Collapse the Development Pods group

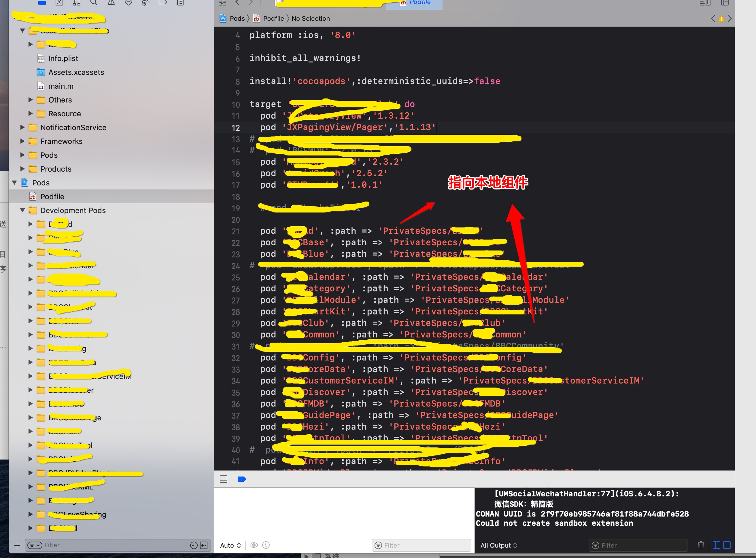[x=22, y=210]
